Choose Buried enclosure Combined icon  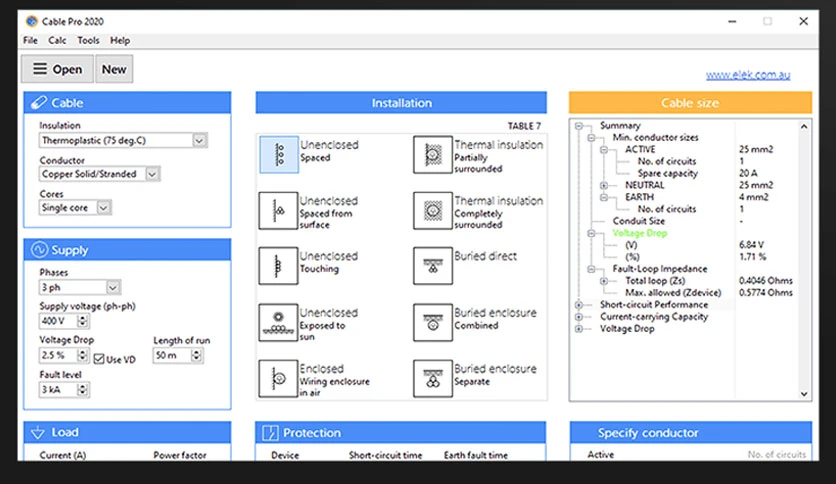(433, 322)
